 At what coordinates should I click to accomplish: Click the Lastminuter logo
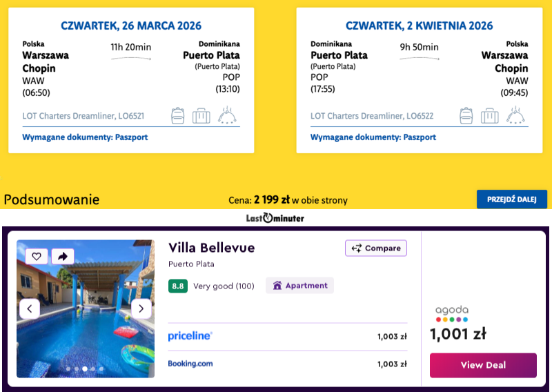[275, 218]
